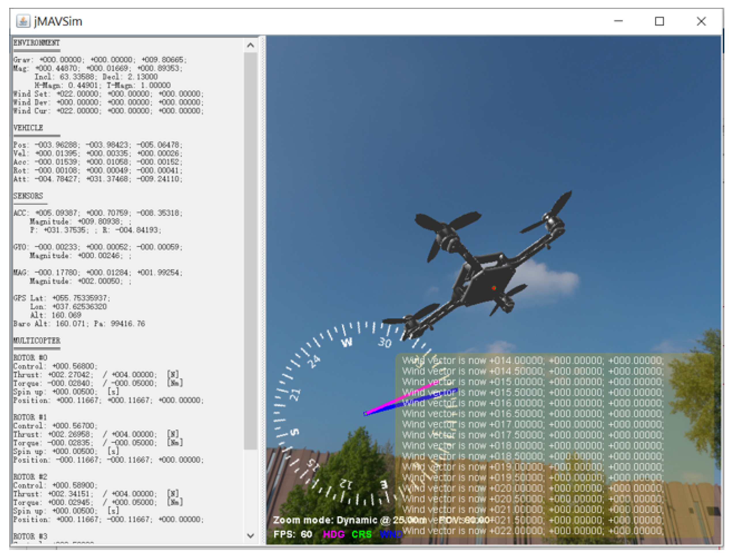Click the report panel scroll-down arrow
The width and height of the screenshot is (735, 560).
(x=250, y=535)
